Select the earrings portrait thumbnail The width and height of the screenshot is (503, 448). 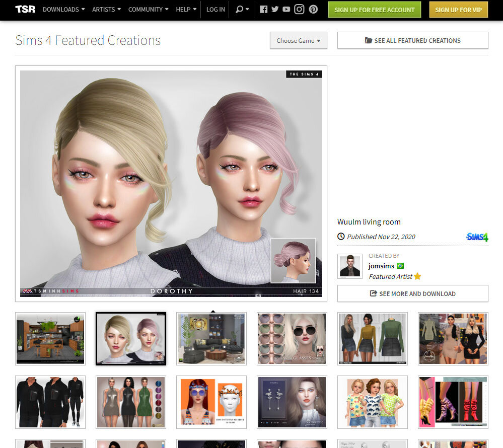coord(292,402)
